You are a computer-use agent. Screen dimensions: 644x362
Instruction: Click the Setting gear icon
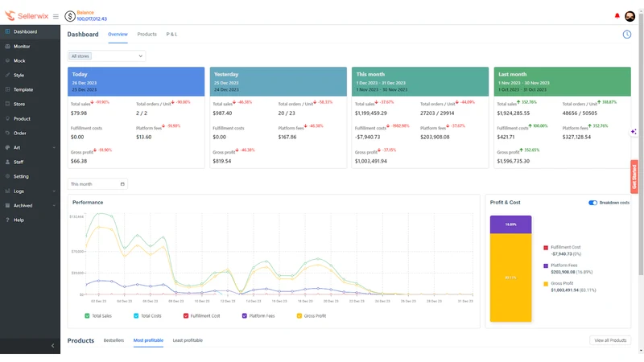pyautogui.click(x=7, y=176)
